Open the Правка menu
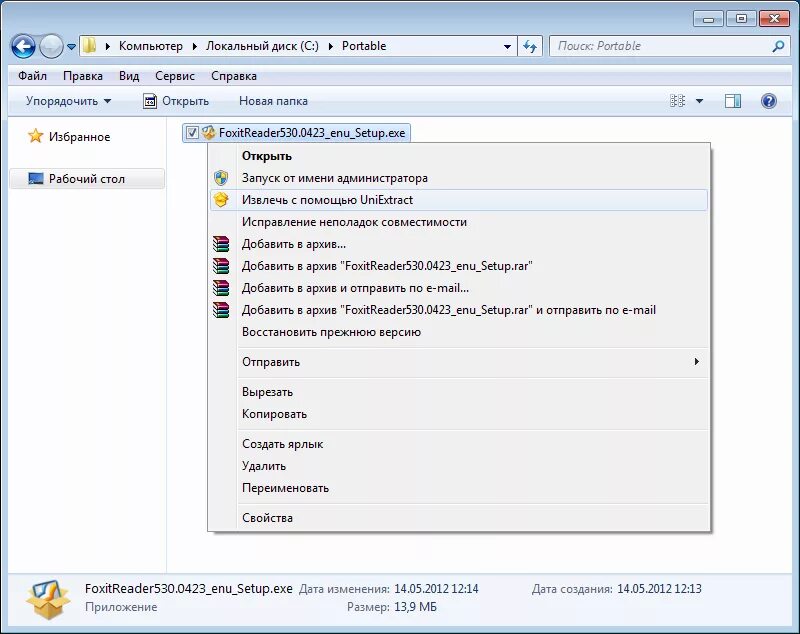Image resolution: width=800 pixels, height=634 pixels. click(x=83, y=76)
